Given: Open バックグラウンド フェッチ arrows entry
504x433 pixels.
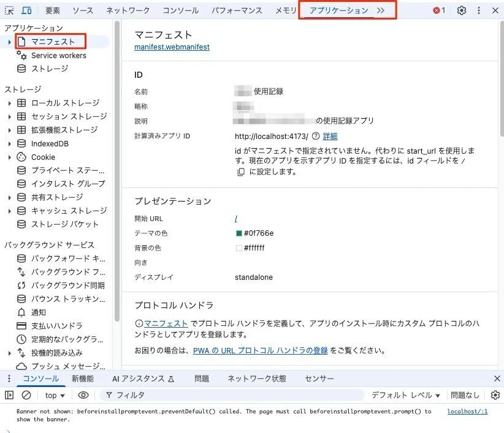Looking at the screenshot, I should click(x=61, y=272).
